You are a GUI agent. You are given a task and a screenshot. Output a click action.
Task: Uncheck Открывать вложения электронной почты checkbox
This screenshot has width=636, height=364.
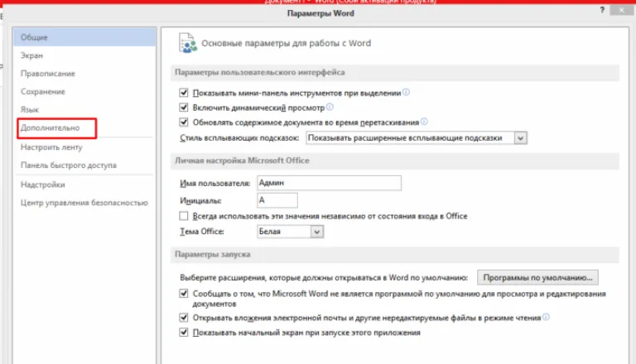(184, 318)
